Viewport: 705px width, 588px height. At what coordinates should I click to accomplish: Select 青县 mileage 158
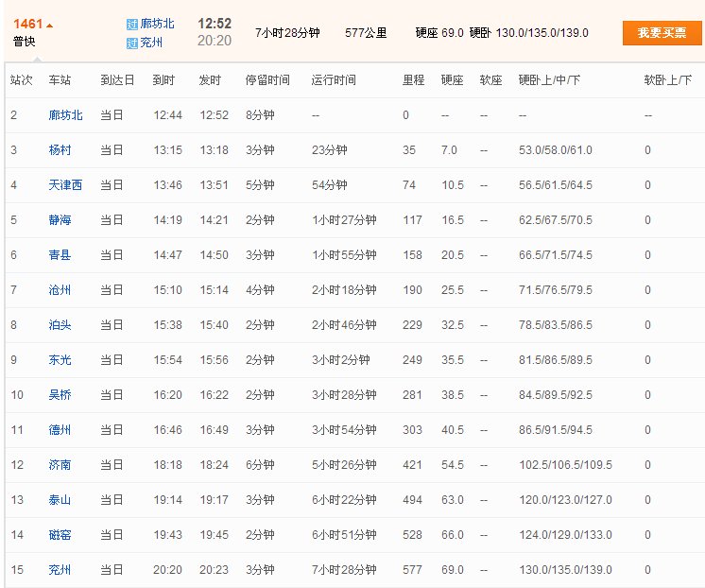(x=412, y=255)
